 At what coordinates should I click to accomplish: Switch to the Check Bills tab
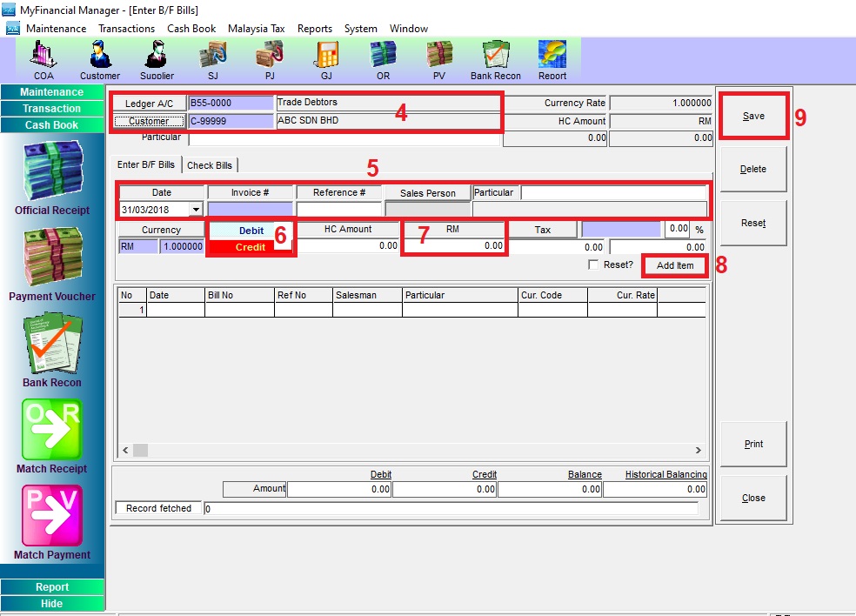tap(211, 165)
